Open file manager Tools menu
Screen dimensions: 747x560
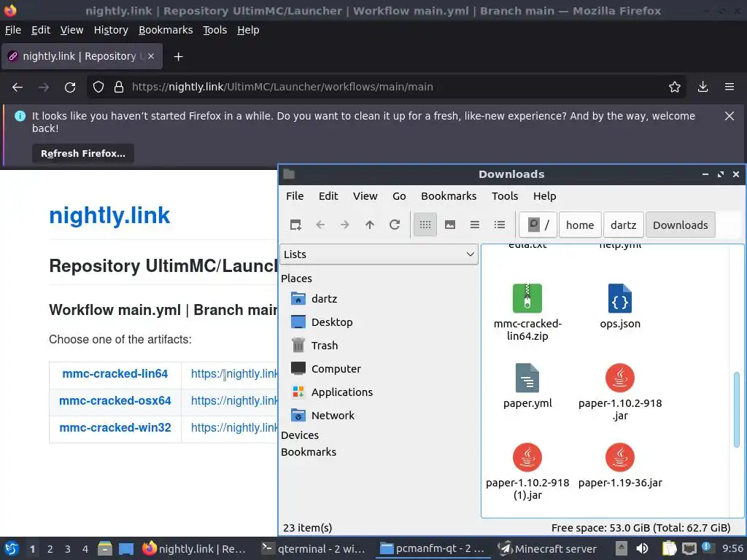point(505,196)
